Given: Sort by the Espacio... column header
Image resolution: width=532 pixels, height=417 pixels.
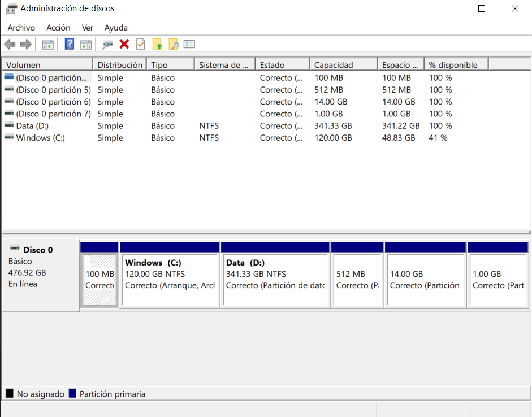Looking at the screenshot, I should click(401, 65).
